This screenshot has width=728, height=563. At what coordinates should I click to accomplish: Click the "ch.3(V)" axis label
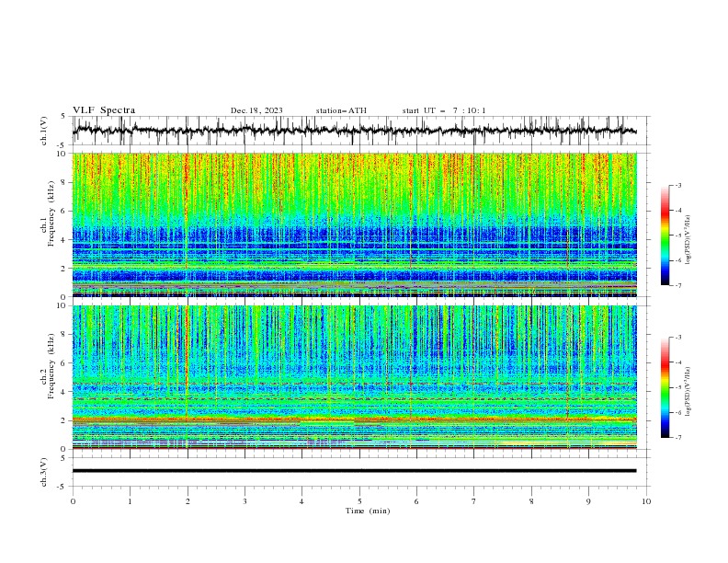[x=44, y=472]
